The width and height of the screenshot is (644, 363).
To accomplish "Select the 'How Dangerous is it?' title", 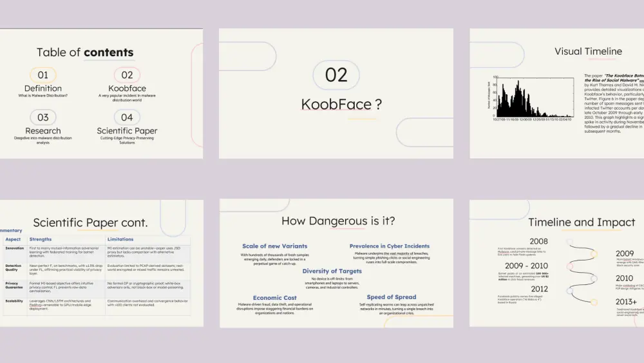I will (x=338, y=221).
